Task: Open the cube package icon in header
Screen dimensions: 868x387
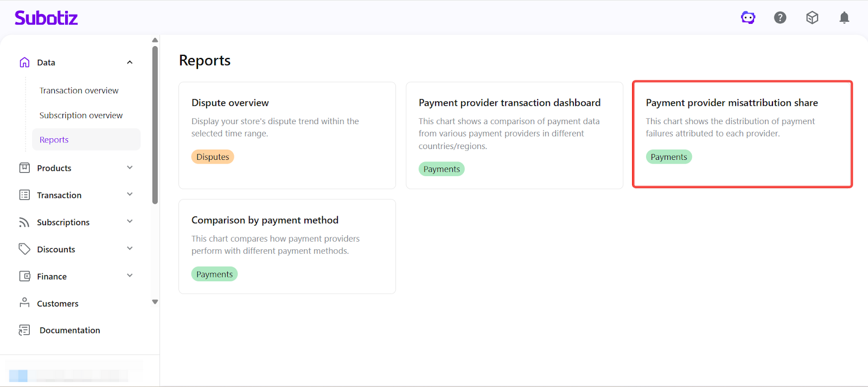Action: [812, 18]
